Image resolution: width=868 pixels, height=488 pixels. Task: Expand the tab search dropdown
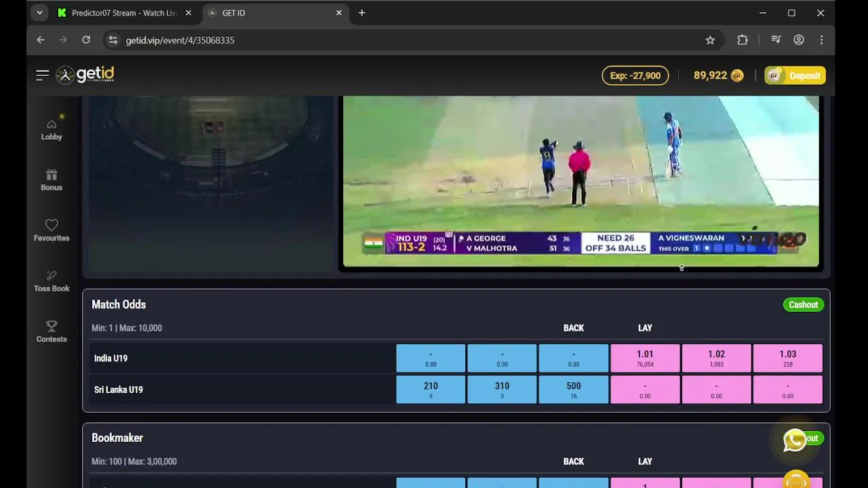point(39,13)
